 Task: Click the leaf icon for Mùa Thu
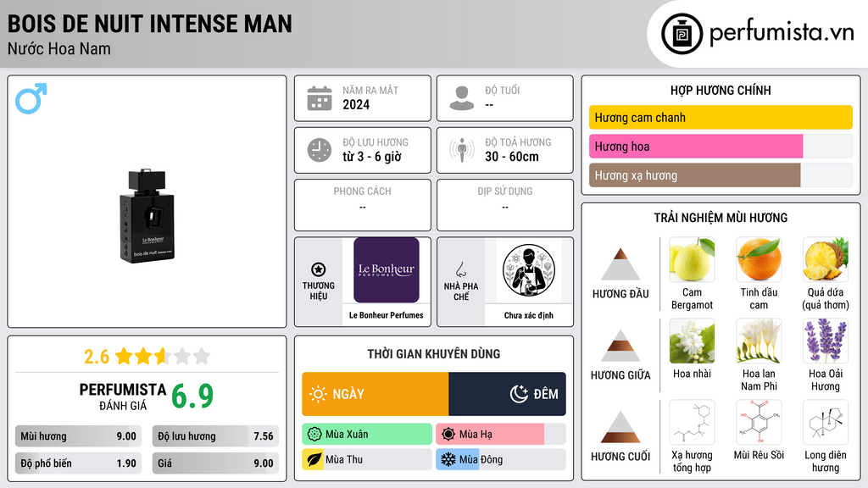pyautogui.click(x=314, y=459)
